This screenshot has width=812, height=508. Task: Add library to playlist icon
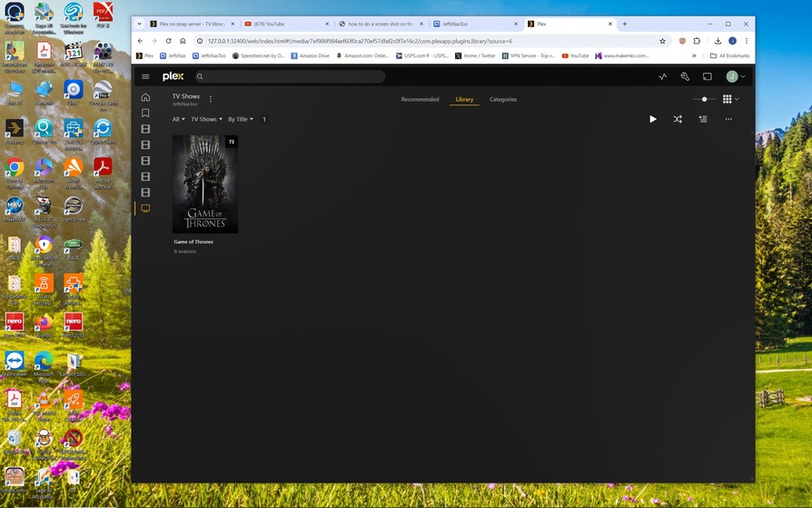pyautogui.click(x=703, y=119)
